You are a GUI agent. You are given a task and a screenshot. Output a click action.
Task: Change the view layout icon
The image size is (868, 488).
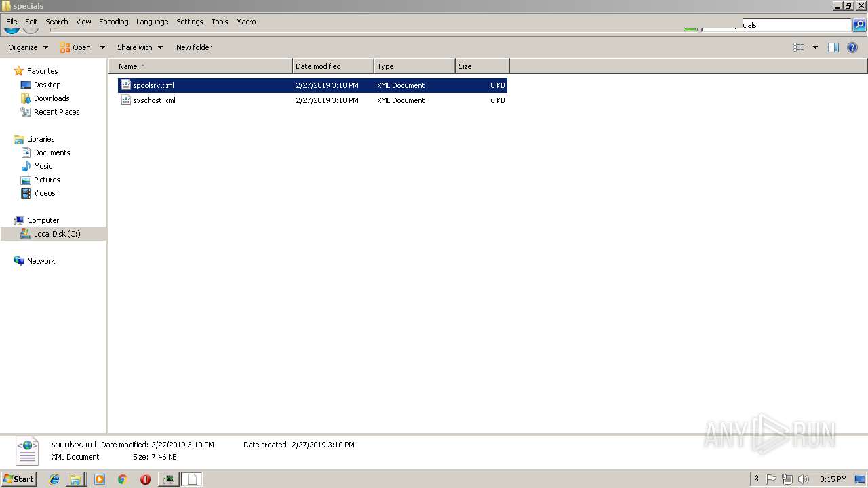pos(799,47)
